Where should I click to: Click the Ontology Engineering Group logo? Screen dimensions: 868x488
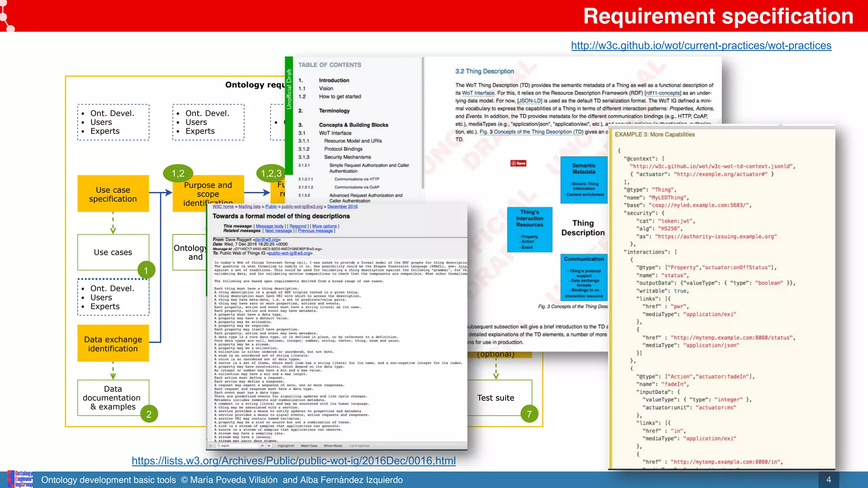coord(20,480)
